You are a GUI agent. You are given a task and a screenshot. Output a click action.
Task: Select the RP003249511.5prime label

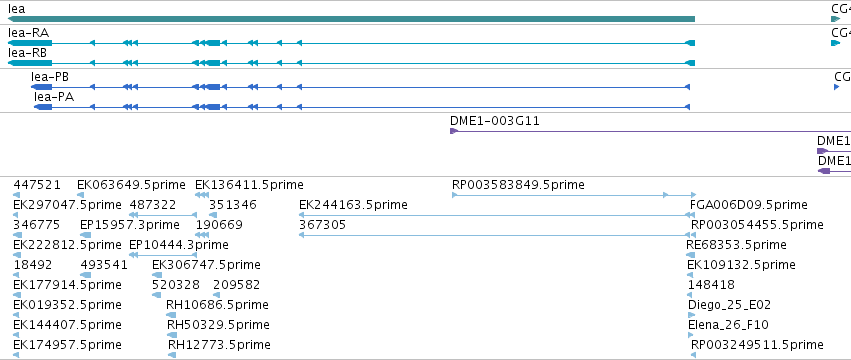coord(757,345)
